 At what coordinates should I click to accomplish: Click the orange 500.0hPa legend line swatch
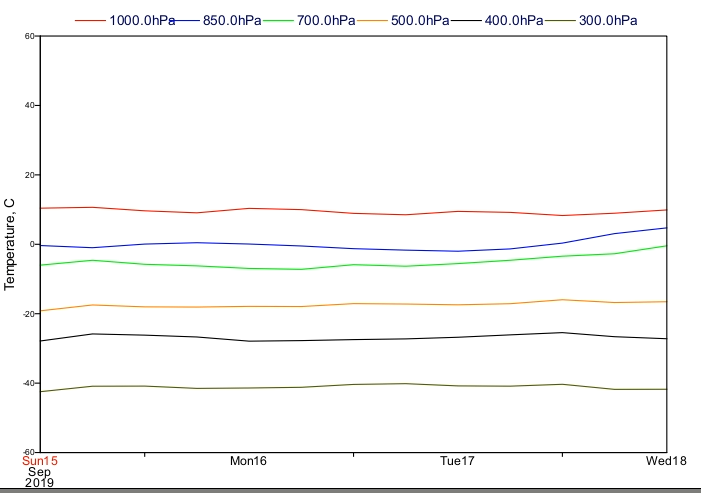372,21
